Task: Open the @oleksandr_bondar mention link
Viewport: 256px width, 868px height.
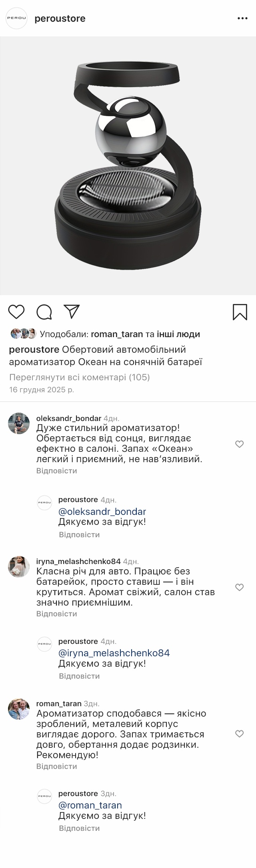Action: pyautogui.click(x=102, y=512)
